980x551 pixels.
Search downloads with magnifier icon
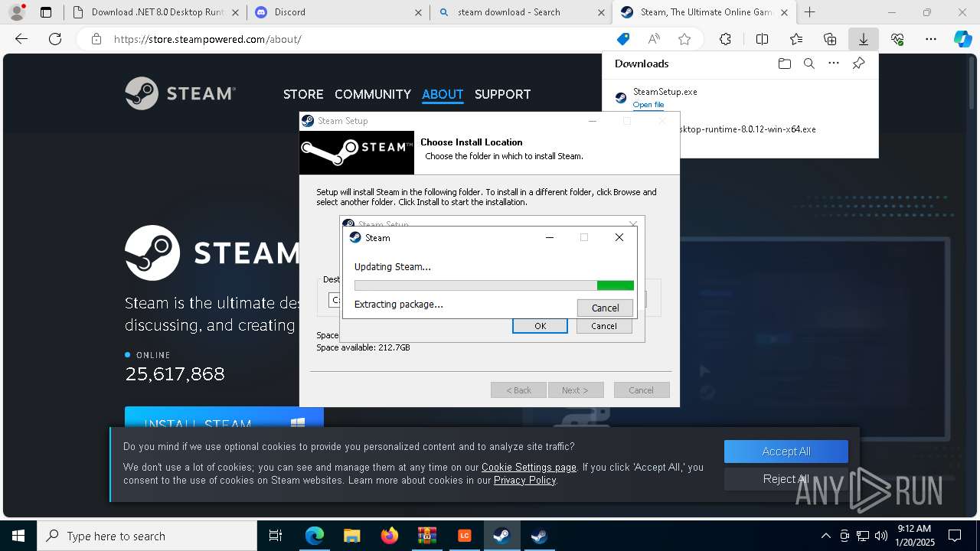tap(809, 64)
